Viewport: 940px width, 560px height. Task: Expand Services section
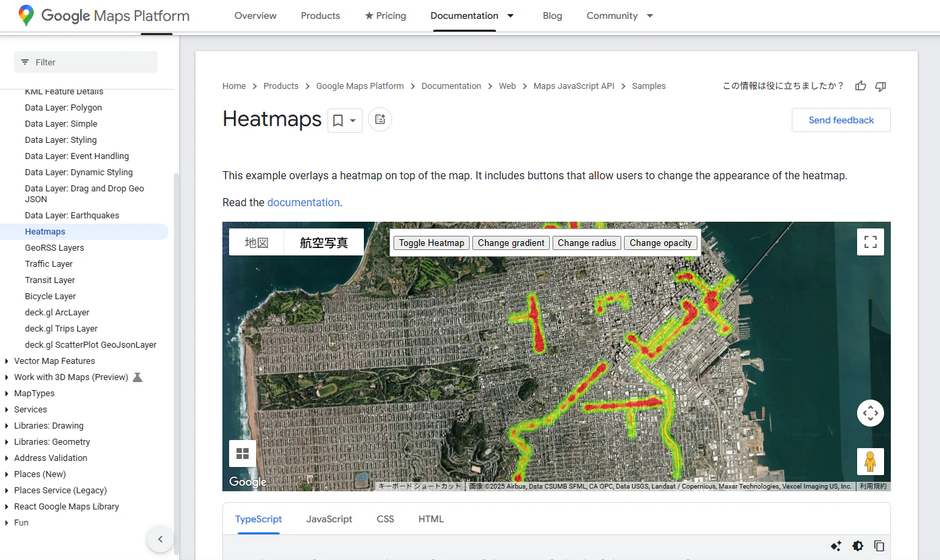[7, 410]
